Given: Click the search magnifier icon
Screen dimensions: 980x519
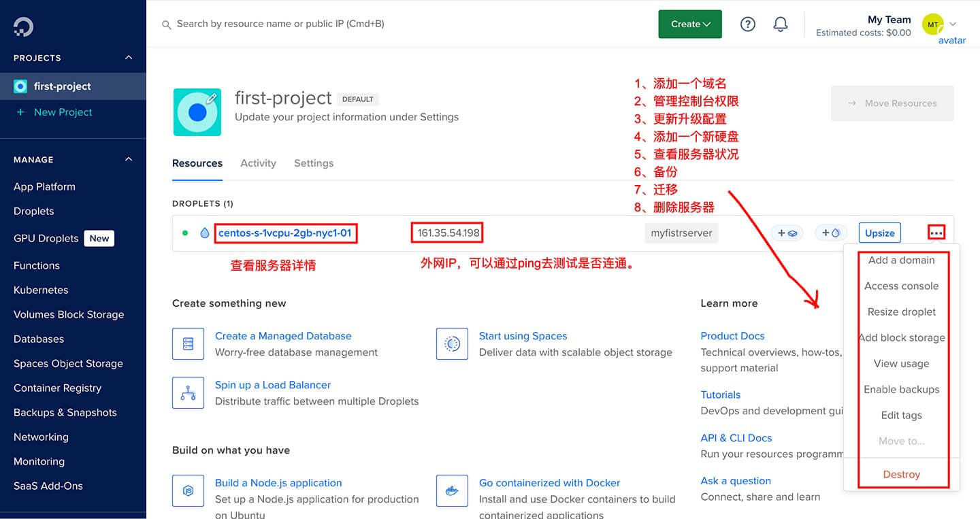Looking at the screenshot, I should (x=166, y=24).
